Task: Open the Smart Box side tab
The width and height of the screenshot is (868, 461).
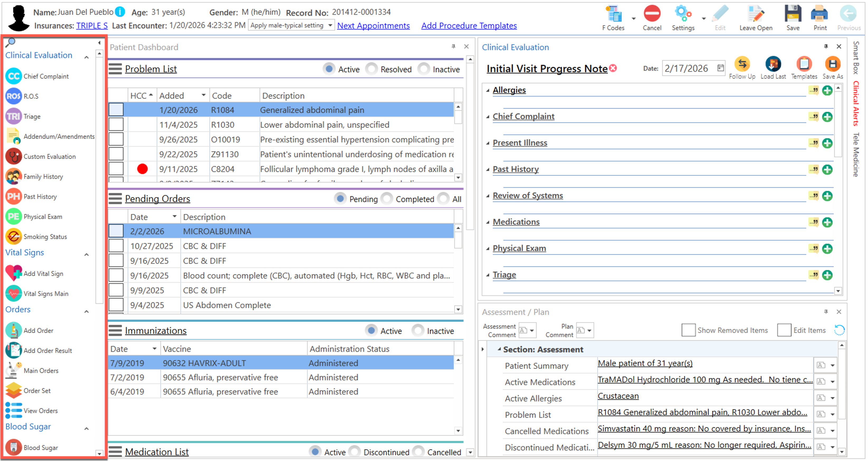Action: [x=856, y=57]
